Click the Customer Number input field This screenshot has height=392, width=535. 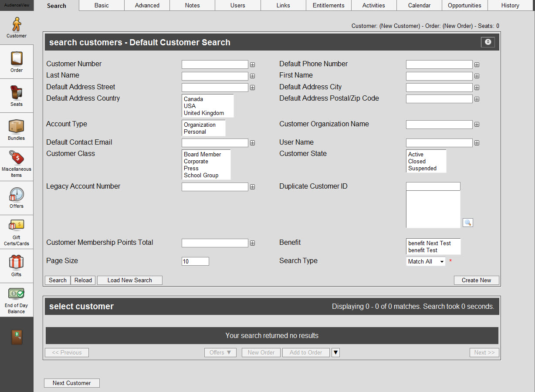[215, 64]
